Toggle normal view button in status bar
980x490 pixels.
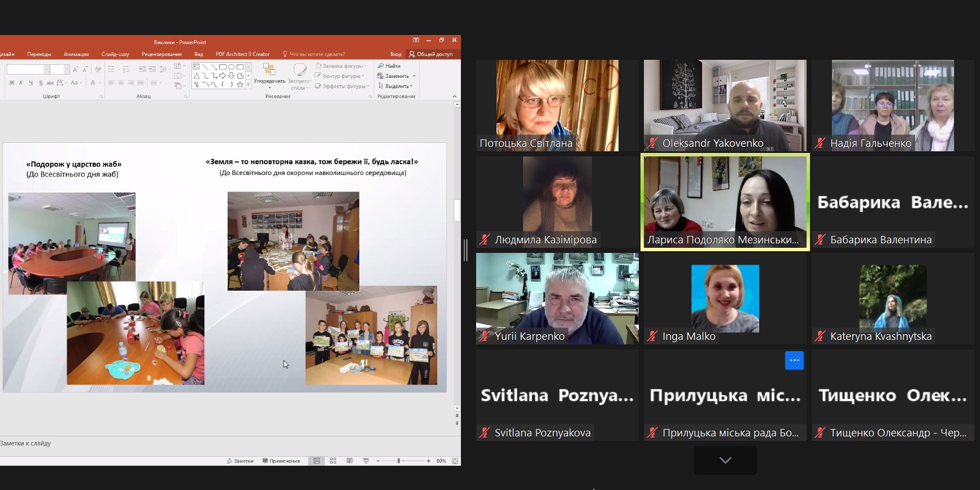point(316,461)
